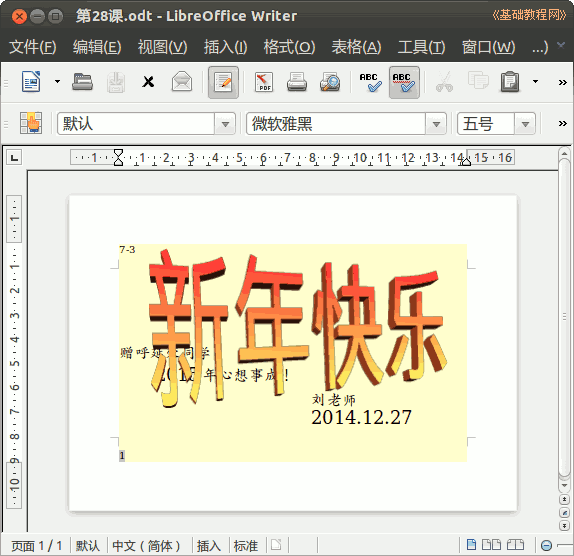Screen dimensions: 574x556
Task: Expand the font size dropdown 五号
Action: (x=525, y=124)
